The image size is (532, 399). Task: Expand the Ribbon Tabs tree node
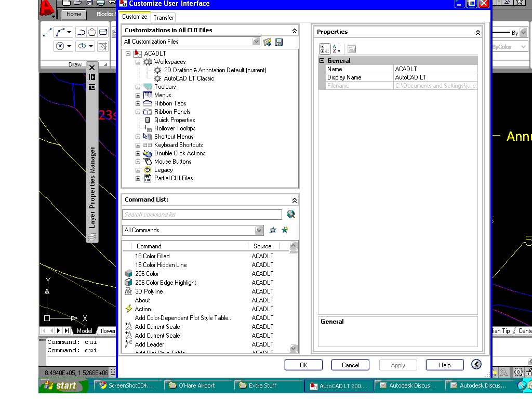(x=138, y=103)
